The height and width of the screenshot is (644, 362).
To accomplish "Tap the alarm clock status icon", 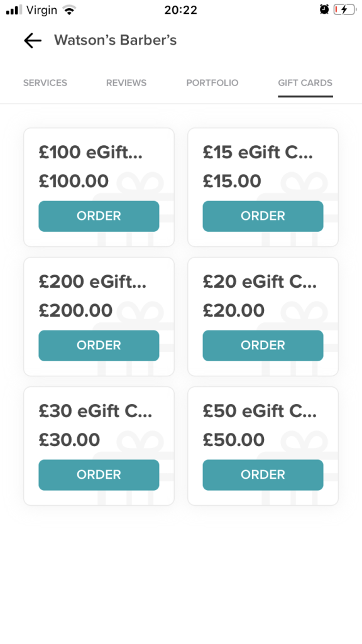I will pyautogui.click(x=324, y=9).
